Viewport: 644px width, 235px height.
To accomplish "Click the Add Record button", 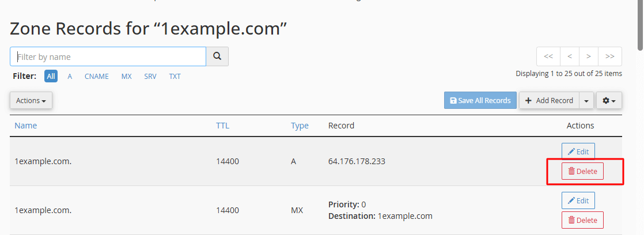I will tap(549, 100).
